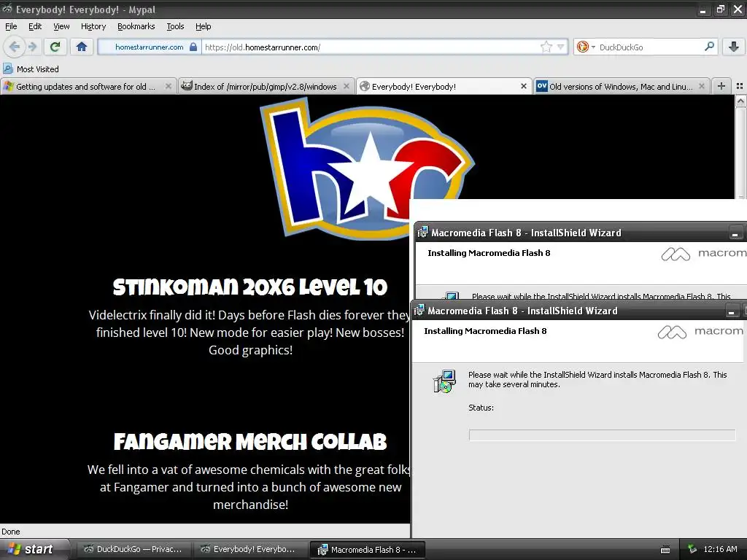Open the URL history dropdown arrow
This screenshot has width=747, height=560.
coord(561,47)
